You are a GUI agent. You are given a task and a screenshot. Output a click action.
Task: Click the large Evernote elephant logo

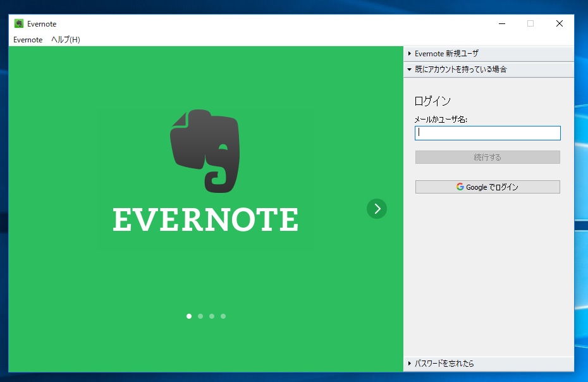[205, 151]
